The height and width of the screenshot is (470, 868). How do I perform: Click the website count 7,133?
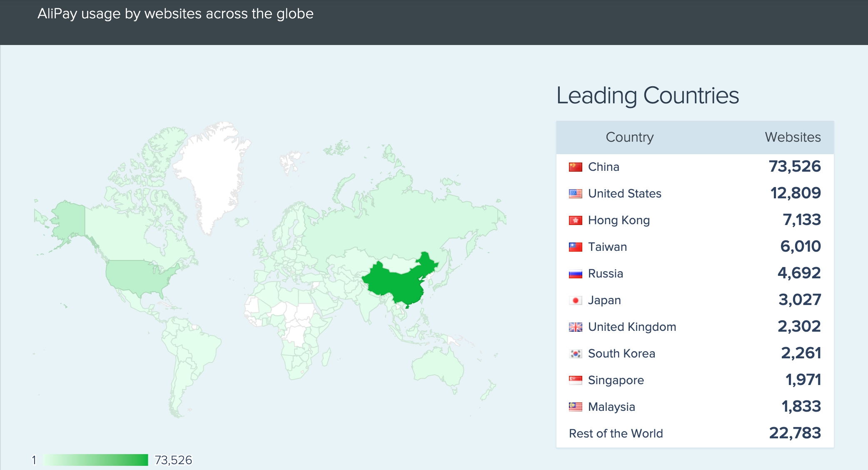coord(802,220)
